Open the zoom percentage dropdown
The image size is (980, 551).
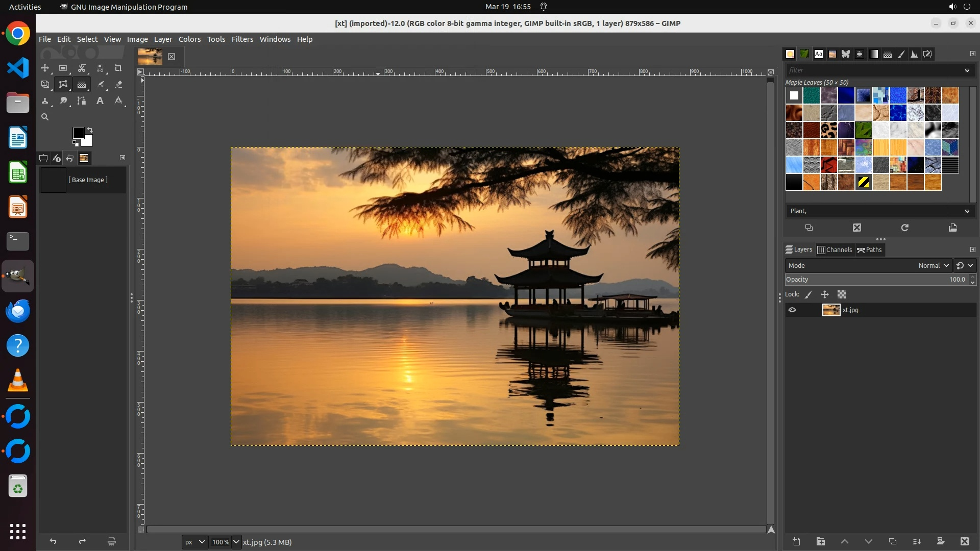(236, 542)
